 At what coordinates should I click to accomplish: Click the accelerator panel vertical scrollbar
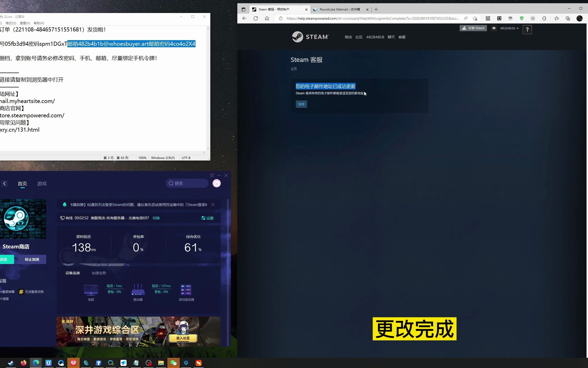coord(228,272)
